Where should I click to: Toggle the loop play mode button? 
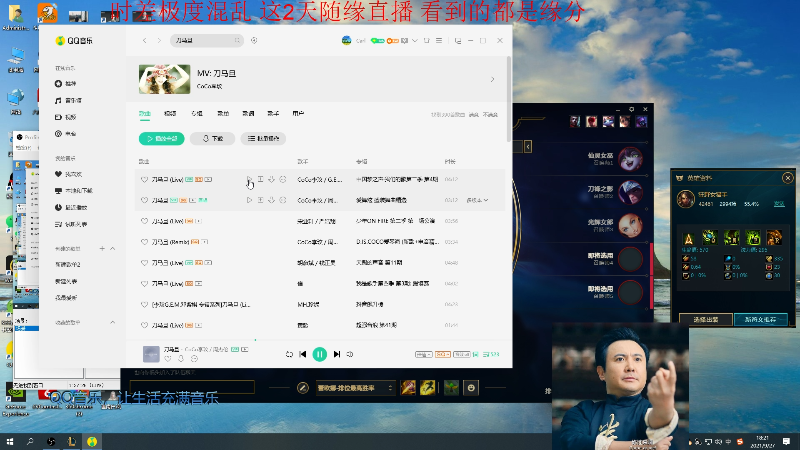[x=289, y=354]
